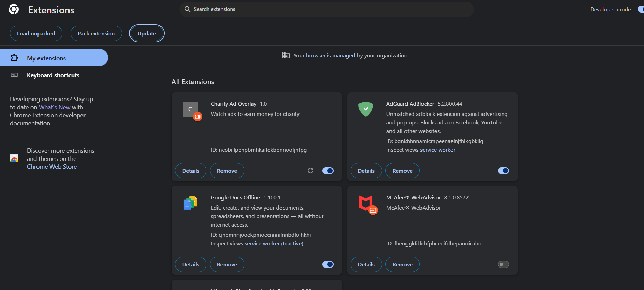The width and height of the screenshot is (644, 290).
Task: Inspect AdGuard's service worker link
Action: (x=438, y=150)
